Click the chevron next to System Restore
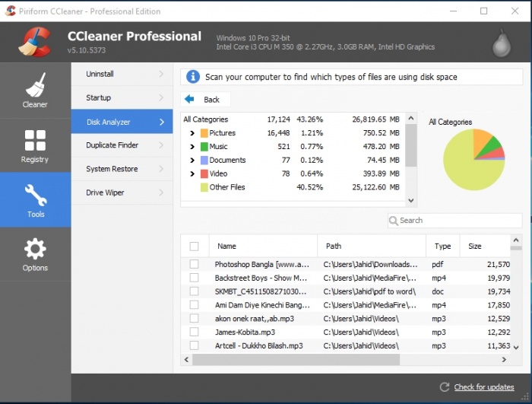532x404 pixels. click(161, 169)
